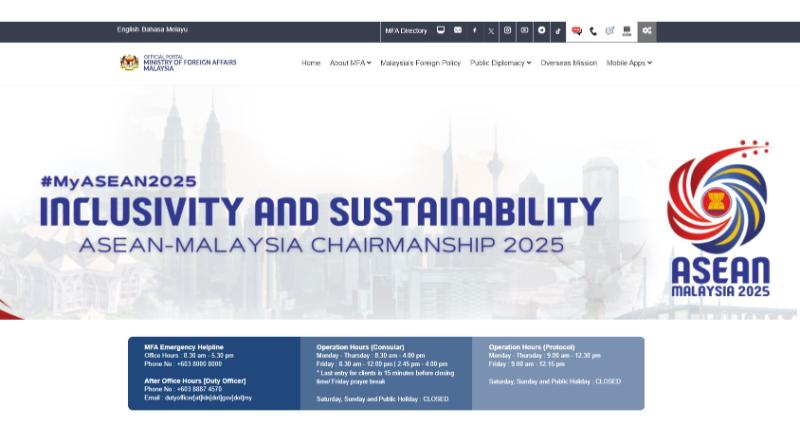Click the Malaysia coat of arms logo
The width and height of the screenshot is (800, 445).
[129, 63]
